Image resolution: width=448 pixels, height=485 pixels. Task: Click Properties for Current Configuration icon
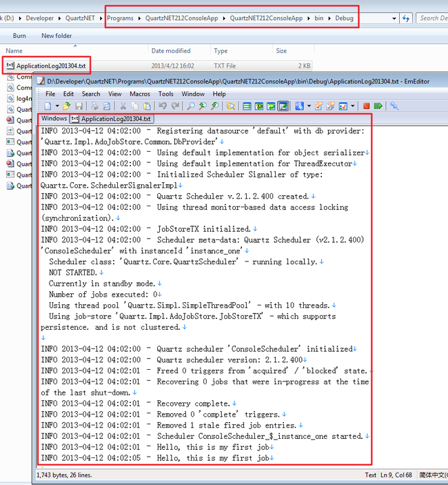[x=318, y=106]
